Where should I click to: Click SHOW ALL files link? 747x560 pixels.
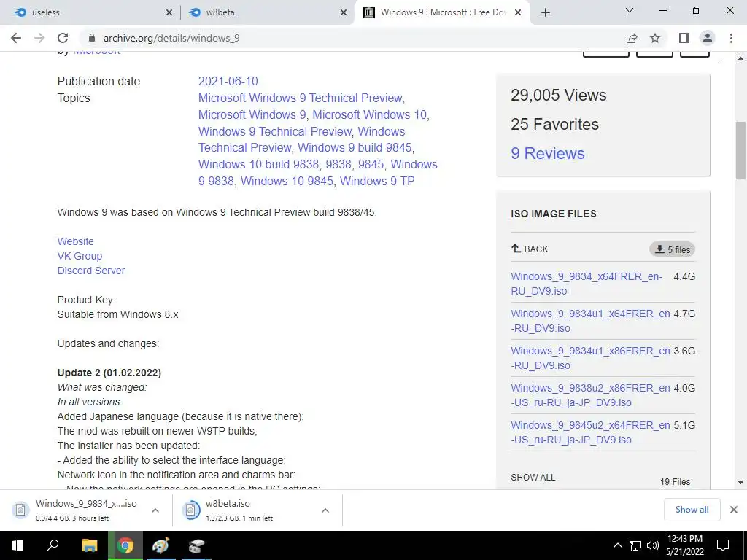coord(533,478)
